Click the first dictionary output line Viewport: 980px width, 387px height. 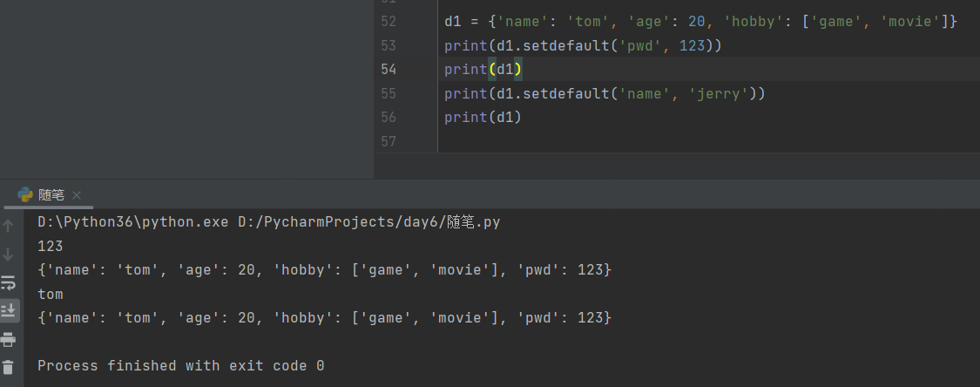point(324,270)
